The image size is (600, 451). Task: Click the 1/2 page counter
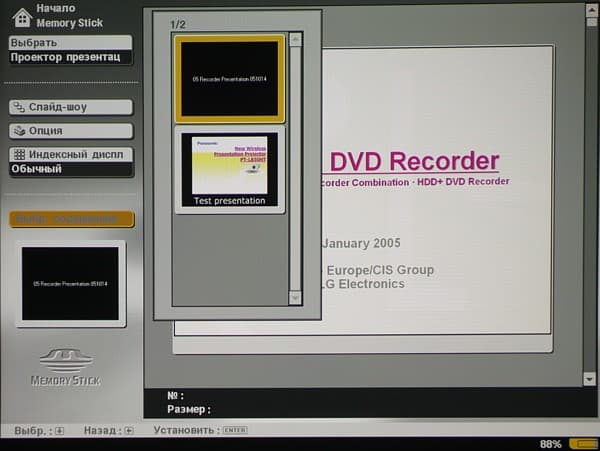point(178,25)
